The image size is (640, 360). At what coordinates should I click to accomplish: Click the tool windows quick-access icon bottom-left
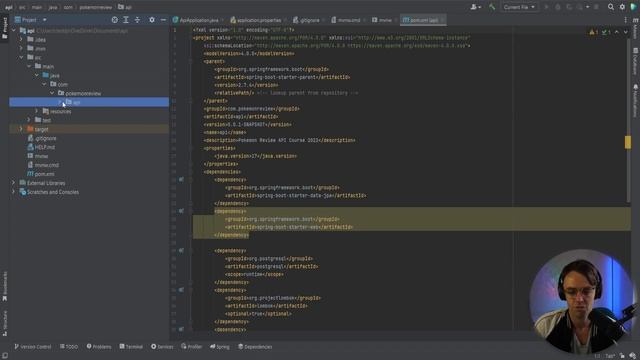pyautogui.click(x=5, y=356)
